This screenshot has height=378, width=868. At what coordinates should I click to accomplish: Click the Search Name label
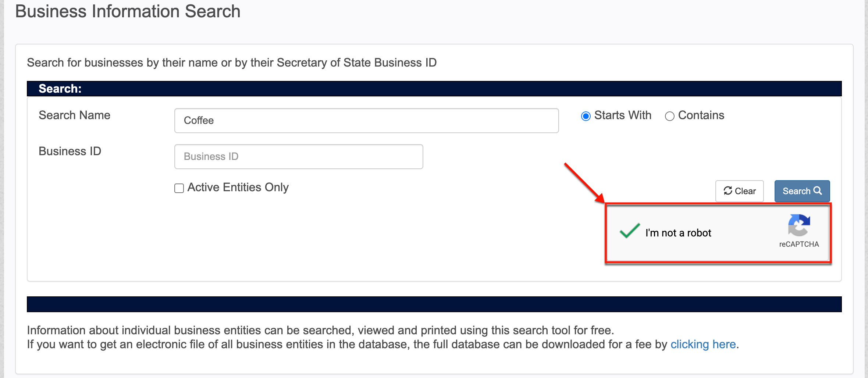click(75, 115)
